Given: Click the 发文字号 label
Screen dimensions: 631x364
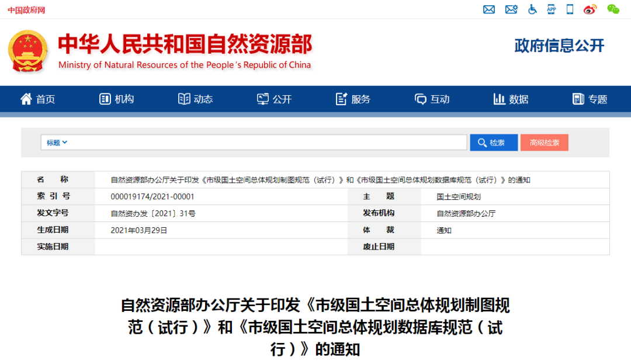Looking at the screenshot, I should (x=53, y=213).
